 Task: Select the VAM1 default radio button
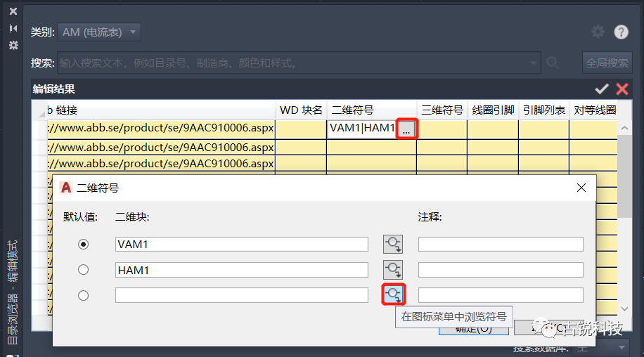point(84,245)
